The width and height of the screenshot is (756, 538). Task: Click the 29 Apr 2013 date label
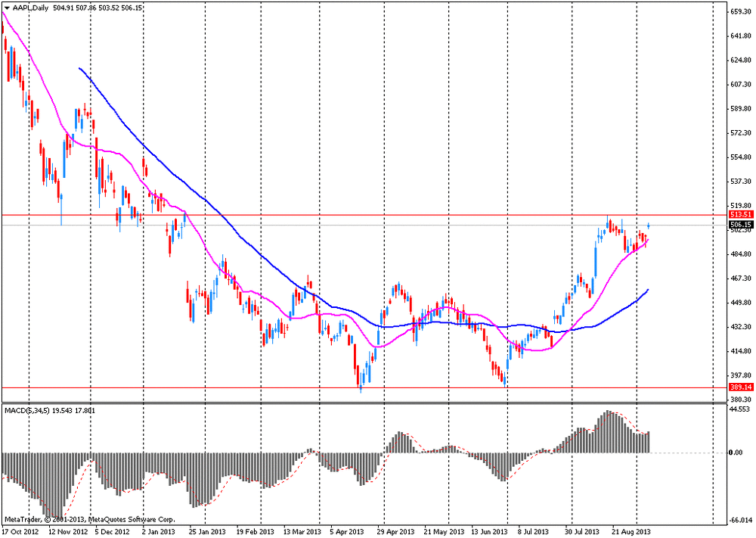[x=396, y=532]
